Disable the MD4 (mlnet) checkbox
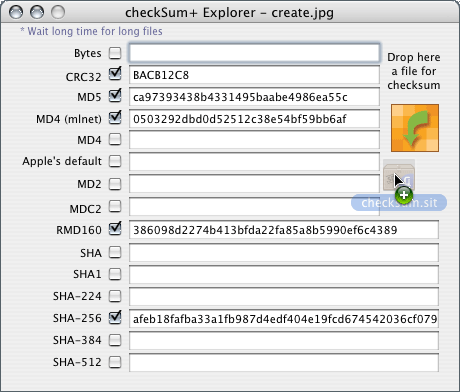460x392 pixels. click(115, 118)
